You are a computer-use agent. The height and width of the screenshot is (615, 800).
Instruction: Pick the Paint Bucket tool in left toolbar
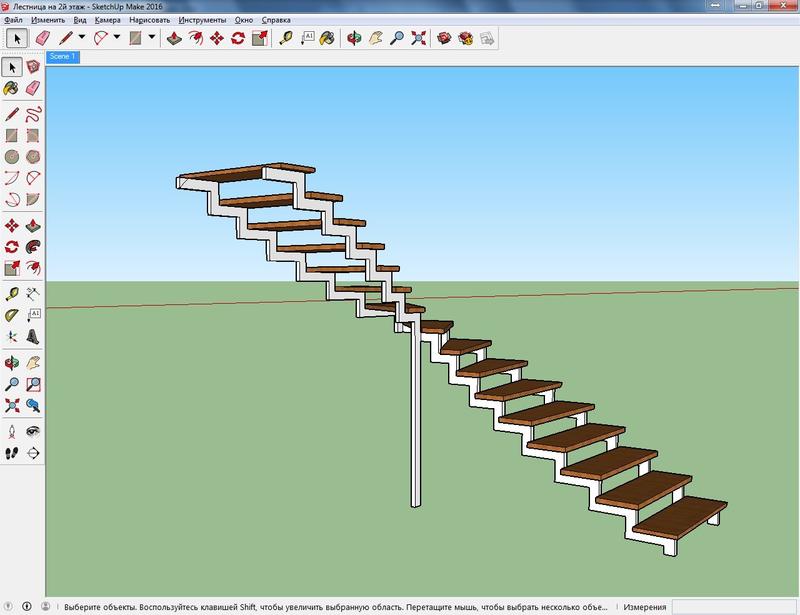tap(12, 88)
